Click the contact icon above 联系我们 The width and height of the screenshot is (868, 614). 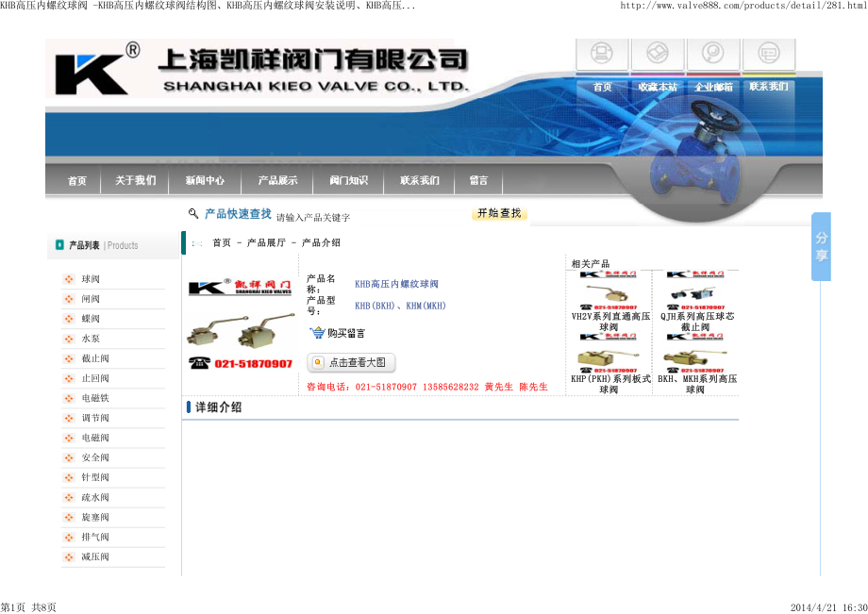(x=769, y=53)
